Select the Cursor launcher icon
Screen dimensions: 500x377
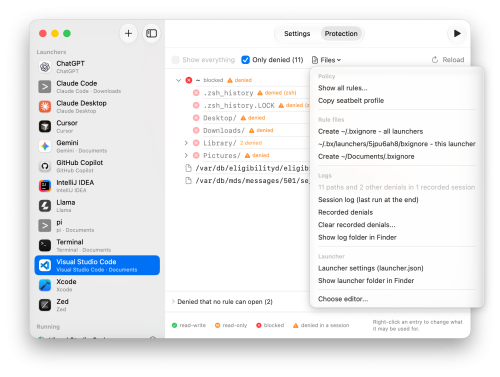(x=45, y=126)
